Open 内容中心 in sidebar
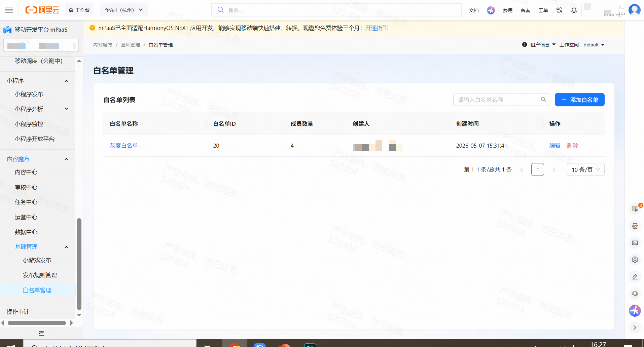Viewport: 644px width, 347px height. point(26,172)
